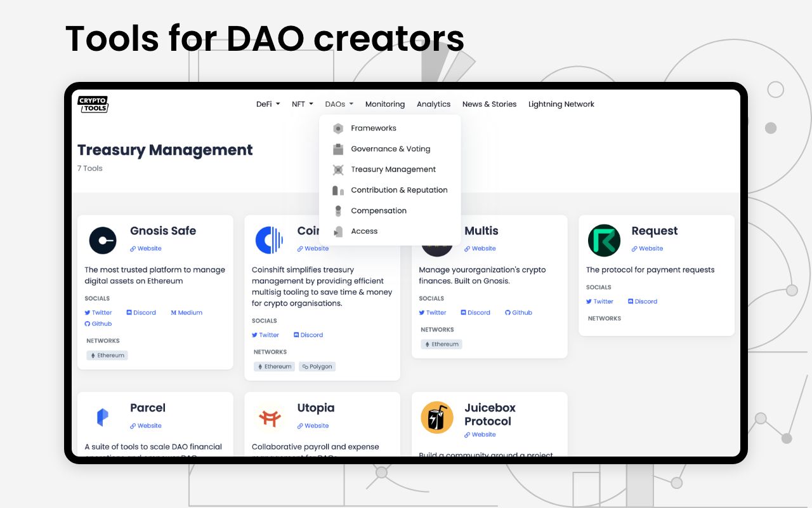The width and height of the screenshot is (812, 508).
Task: Click the Multis logo icon
Action: pos(436,240)
